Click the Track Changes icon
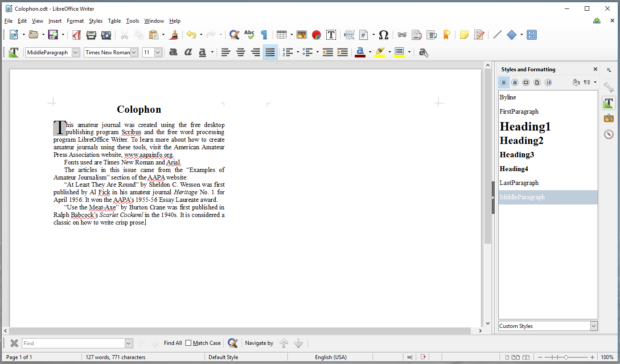The image size is (620, 364). pyautogui.click(x=479, y=35)
